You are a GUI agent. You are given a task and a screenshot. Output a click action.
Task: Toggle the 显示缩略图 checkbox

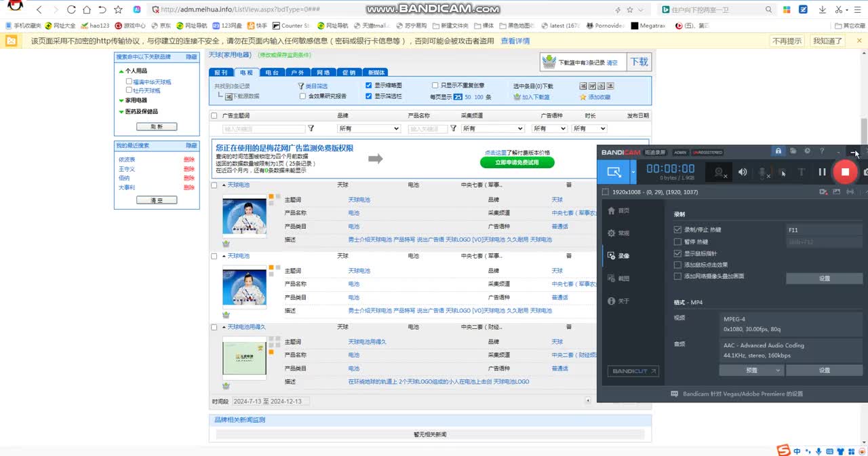369,85
